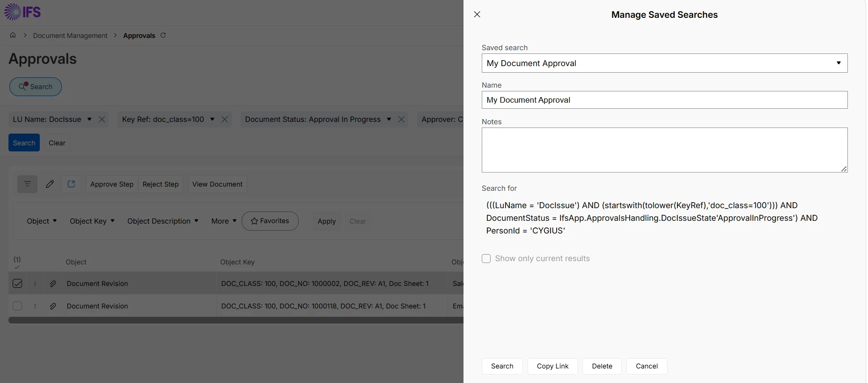Screen dimensions: 868x383
Task: Click into the Name input field
Action: coord(664,100)
